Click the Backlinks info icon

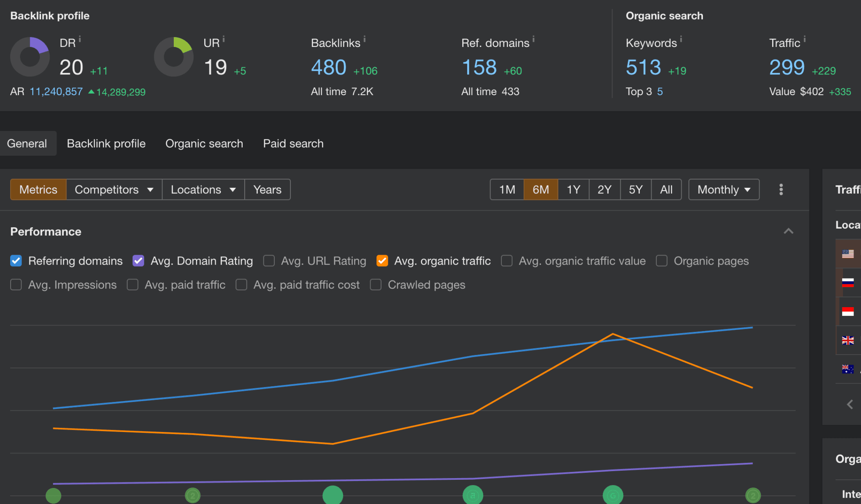point(364,39)
